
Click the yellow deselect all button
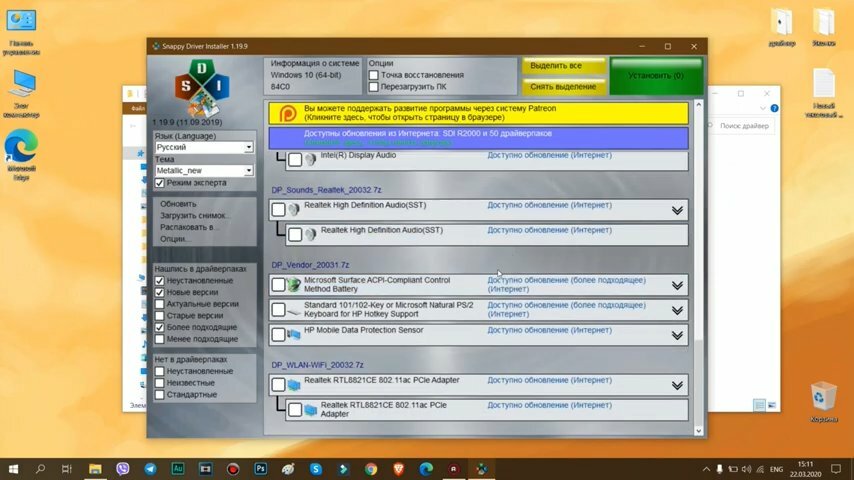(x=564, y=87)
